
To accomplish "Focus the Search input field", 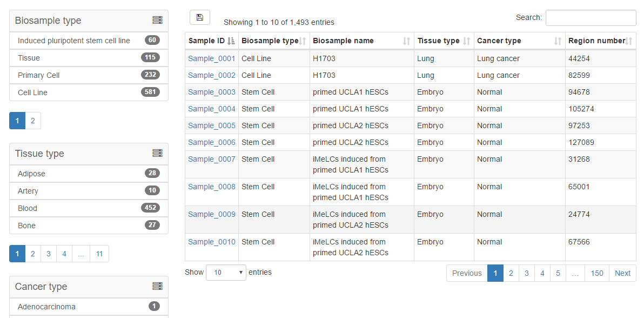I will click(591, 18).
